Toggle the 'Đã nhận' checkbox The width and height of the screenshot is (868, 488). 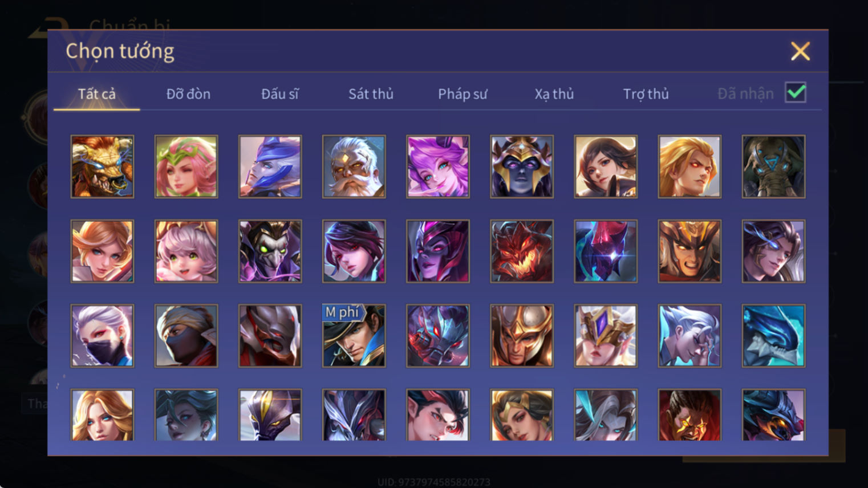pos(796,92)
